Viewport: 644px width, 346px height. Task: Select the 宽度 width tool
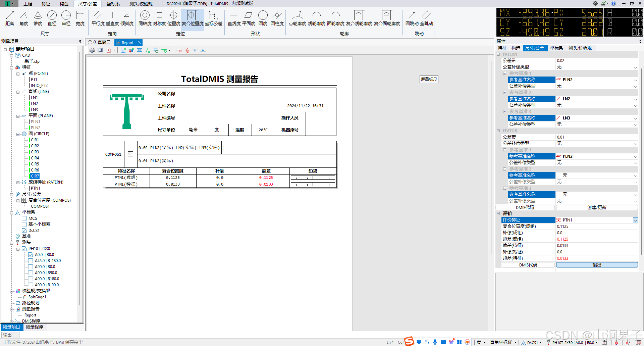point(80,18)
